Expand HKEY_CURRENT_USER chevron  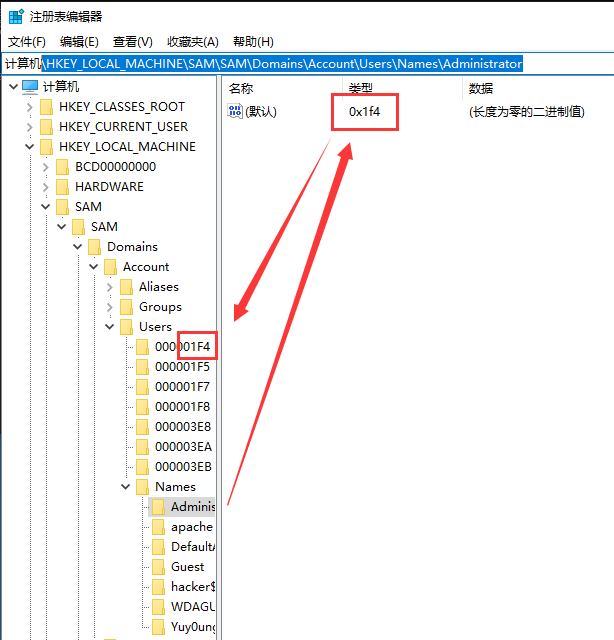pyautogui.click(x=29, y=127)
